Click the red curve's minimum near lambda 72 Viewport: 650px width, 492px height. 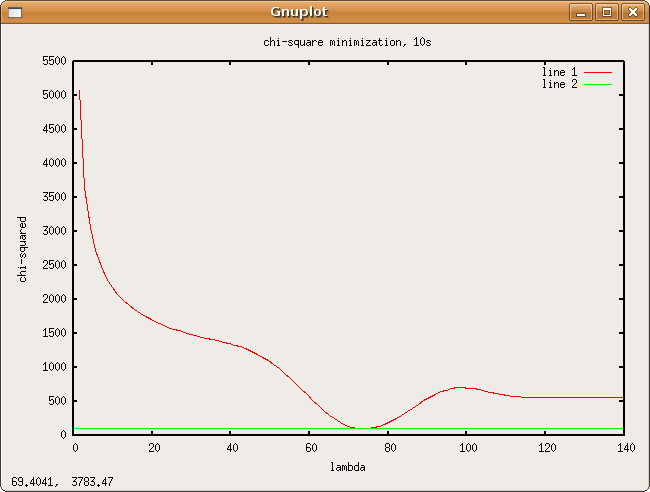coord(360,427)
